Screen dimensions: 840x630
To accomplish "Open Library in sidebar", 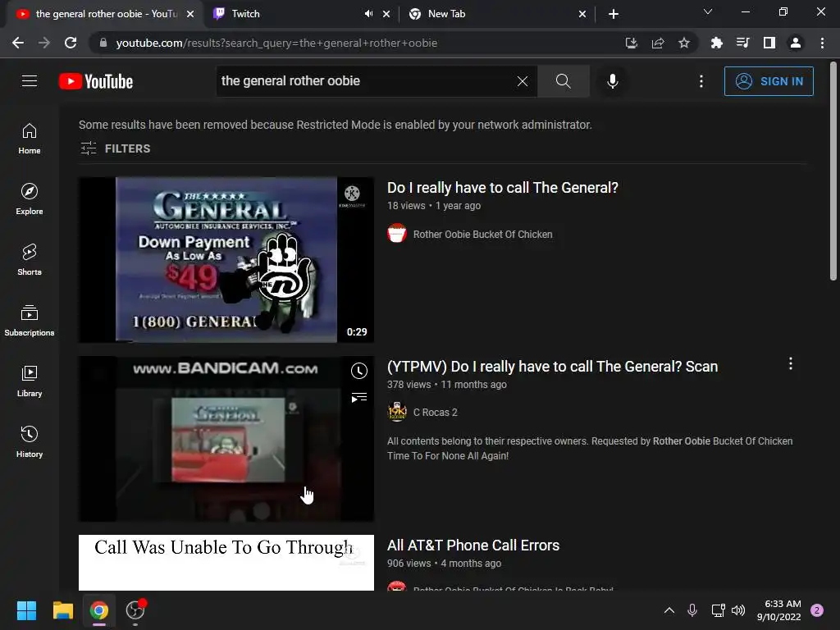I will tap(30, 381).
